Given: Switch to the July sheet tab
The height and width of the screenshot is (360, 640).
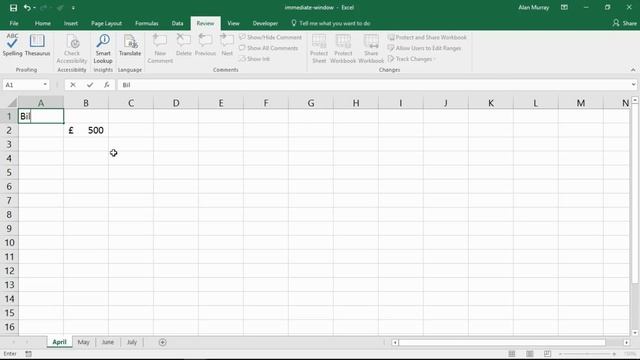Looking at the screenshot, I should 131,342.
